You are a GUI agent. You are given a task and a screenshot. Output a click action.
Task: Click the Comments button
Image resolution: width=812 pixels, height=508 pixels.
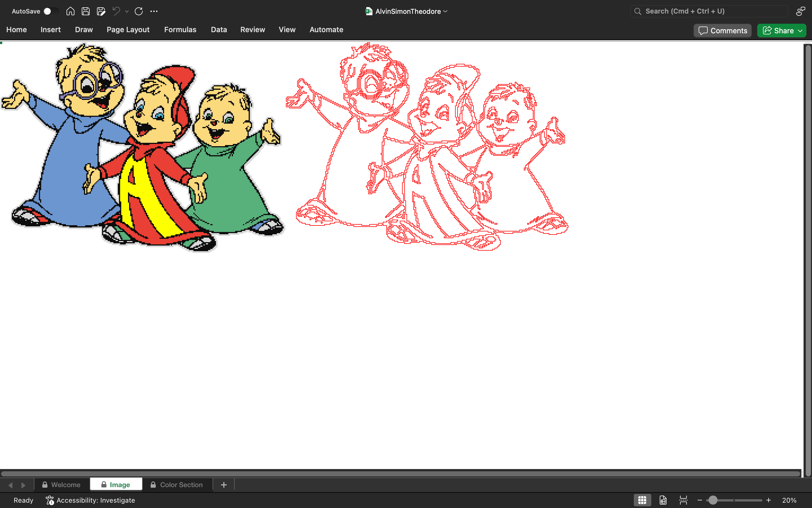[722, 30]
